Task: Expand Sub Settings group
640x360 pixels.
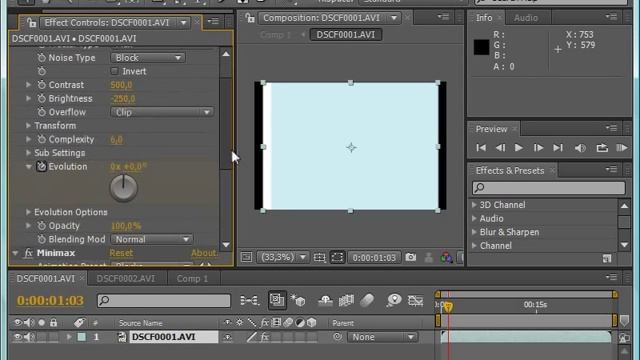Action: tap(28, 153)
